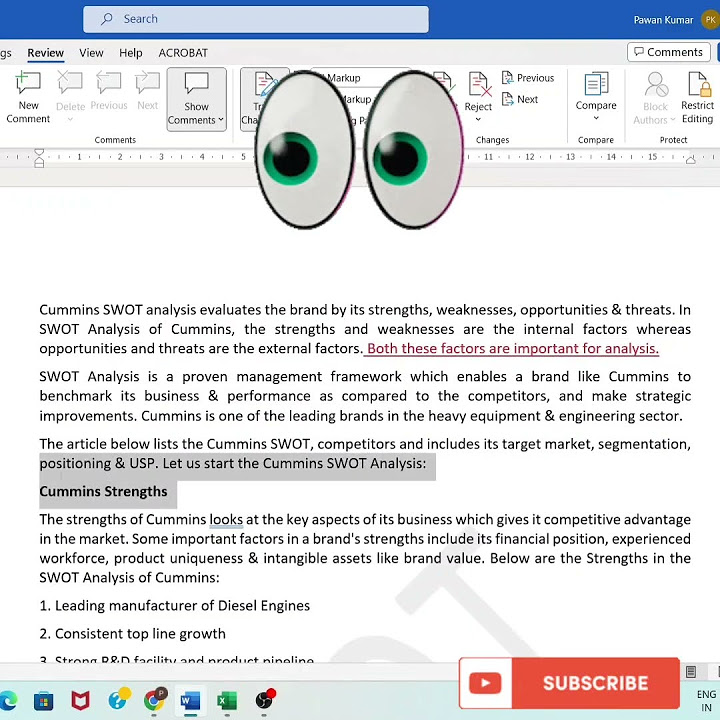Click the magnifier icon in Search box
Screen dimensions: 720x720
[x=107, y=19]
